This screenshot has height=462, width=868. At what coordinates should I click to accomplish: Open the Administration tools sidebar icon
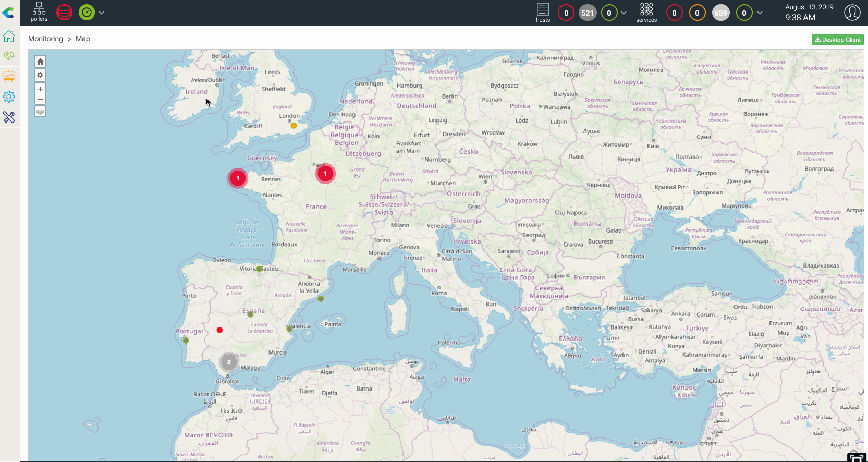point(9,117)
